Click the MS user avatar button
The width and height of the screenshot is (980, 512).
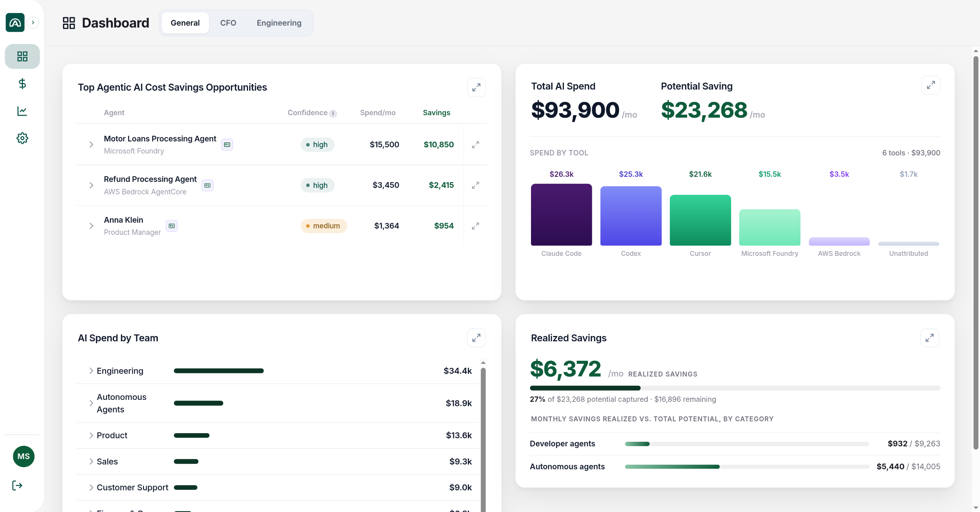tap(24, 457)
